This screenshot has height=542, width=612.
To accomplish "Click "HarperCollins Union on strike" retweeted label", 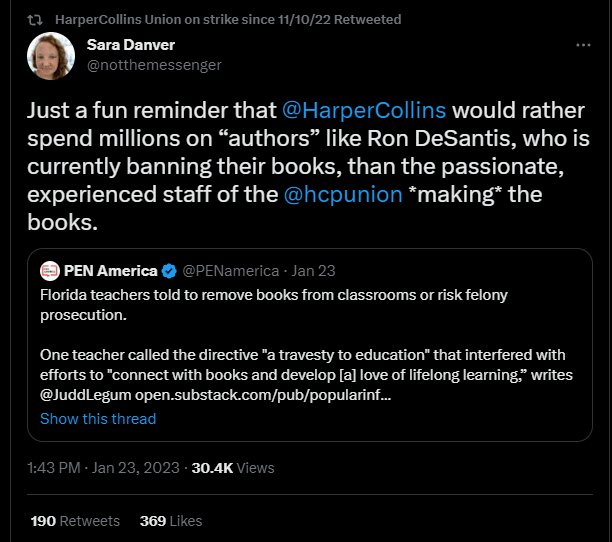I will coord(228,20).
